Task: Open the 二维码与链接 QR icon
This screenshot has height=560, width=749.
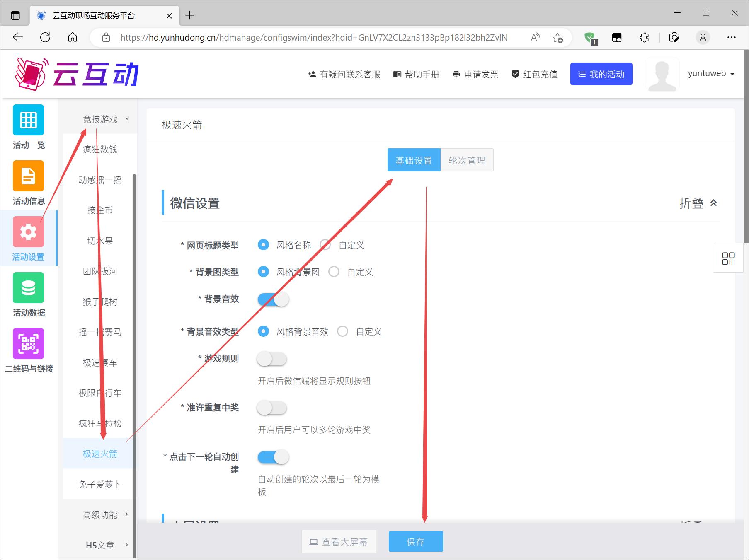Action: click(x=28, y=344)
